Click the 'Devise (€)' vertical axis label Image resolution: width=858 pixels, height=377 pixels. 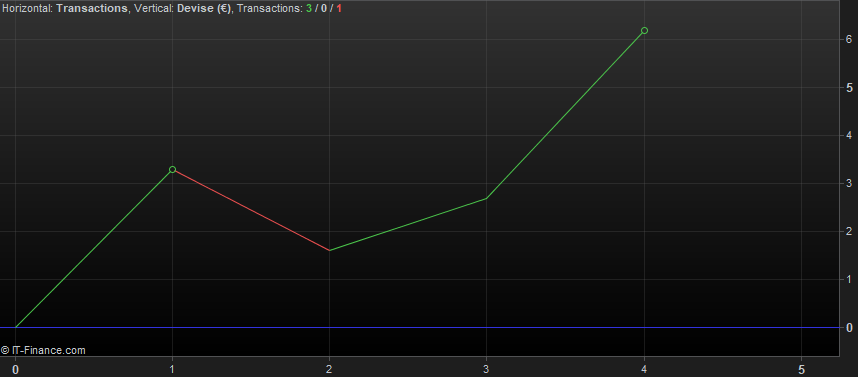coord(204,8)
